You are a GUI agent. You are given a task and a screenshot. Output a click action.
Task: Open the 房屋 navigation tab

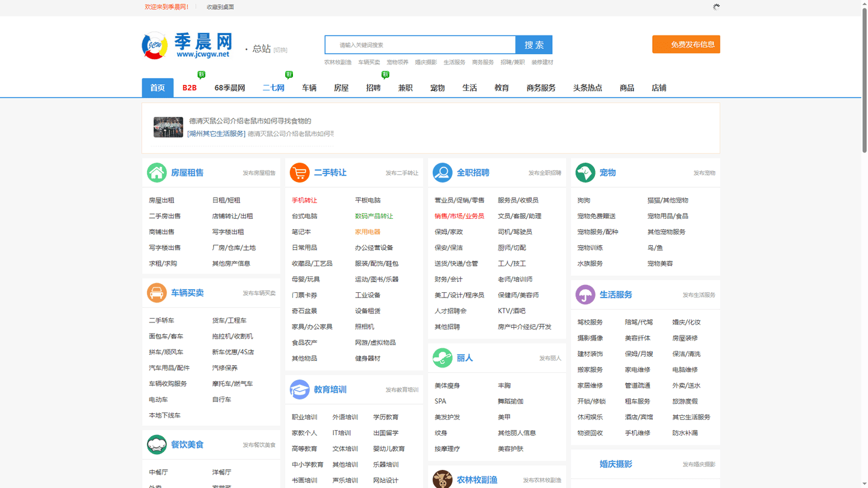341,88
